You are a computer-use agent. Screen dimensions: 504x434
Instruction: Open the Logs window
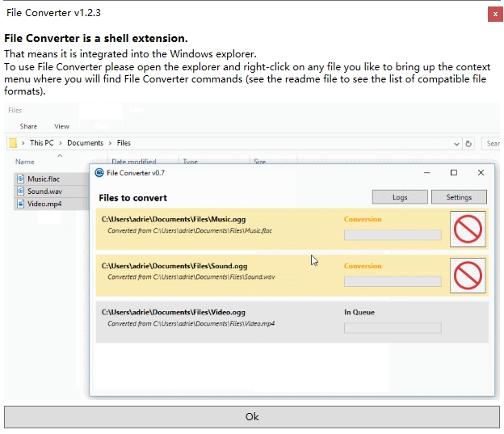(400, 197)
